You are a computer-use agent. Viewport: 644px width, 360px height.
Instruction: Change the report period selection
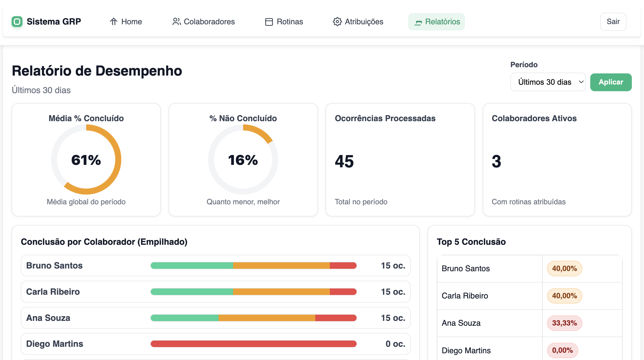click(548, 82)
